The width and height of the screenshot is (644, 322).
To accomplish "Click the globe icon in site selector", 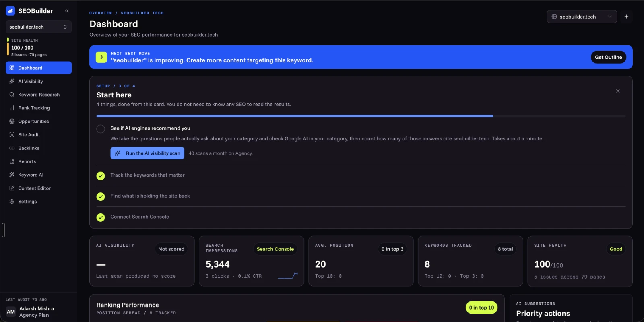I will tap(554, 17).
